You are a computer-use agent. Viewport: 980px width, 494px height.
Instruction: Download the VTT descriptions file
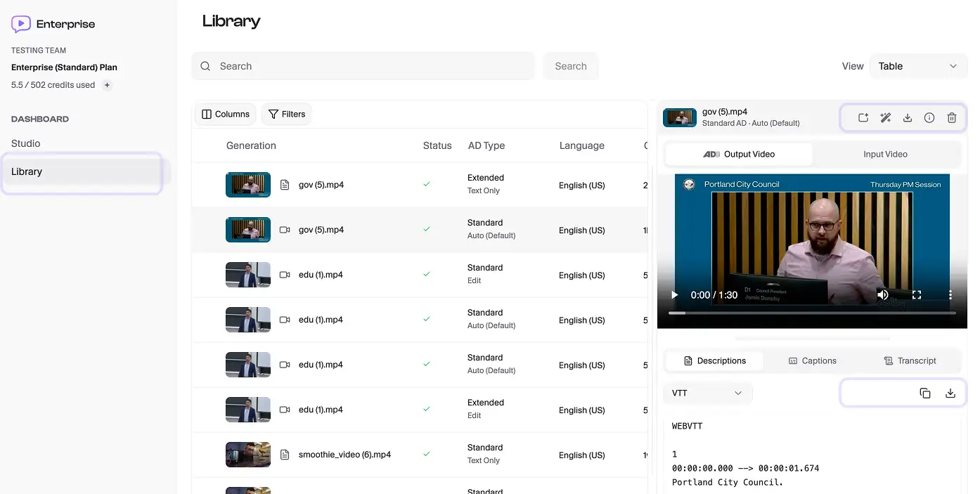(x=950, y=393)
